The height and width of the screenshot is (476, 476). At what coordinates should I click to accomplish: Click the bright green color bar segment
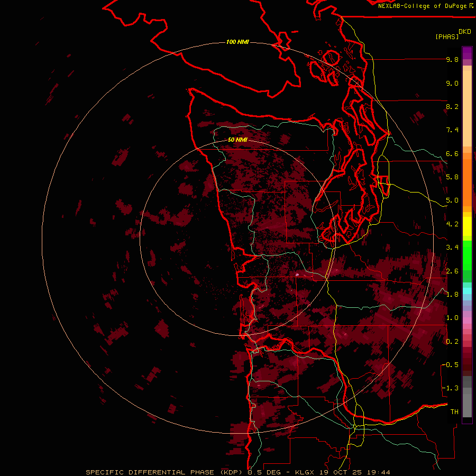coord(467,255)
